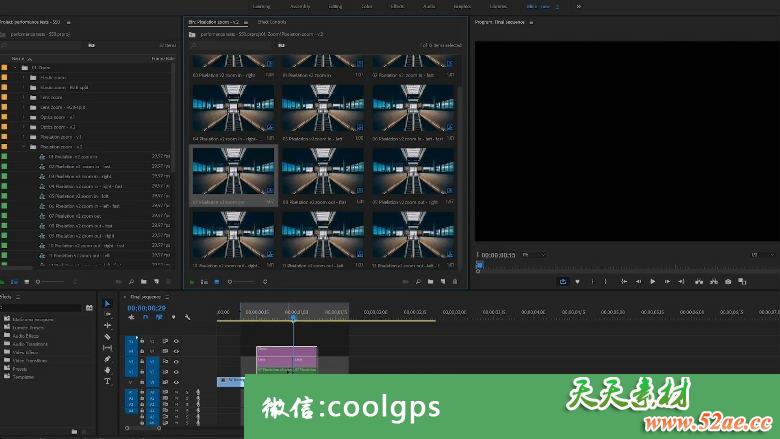Click Mark Out in Program monitor
The width and height of the screenshot is (780, 439).
coord(605,281)
